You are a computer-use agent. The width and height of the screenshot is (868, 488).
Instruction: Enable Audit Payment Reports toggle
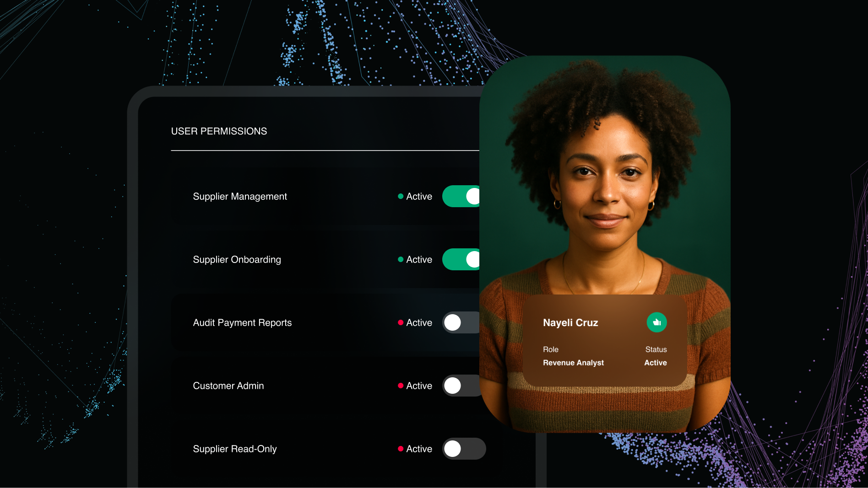tap(461, 322)
